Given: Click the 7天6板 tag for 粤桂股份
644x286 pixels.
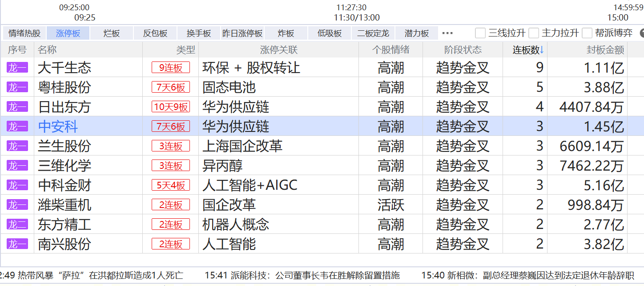Looking at the screenshot, I should tap(171, 87).
